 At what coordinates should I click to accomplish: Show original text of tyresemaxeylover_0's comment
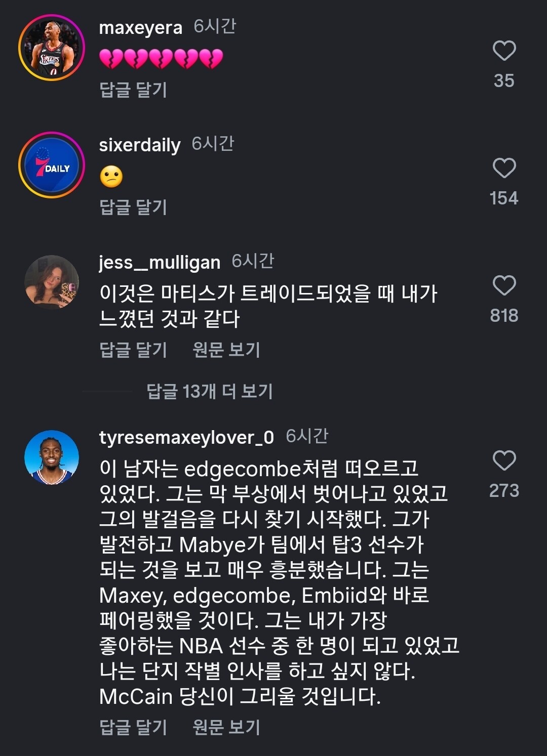click(226, 727)
